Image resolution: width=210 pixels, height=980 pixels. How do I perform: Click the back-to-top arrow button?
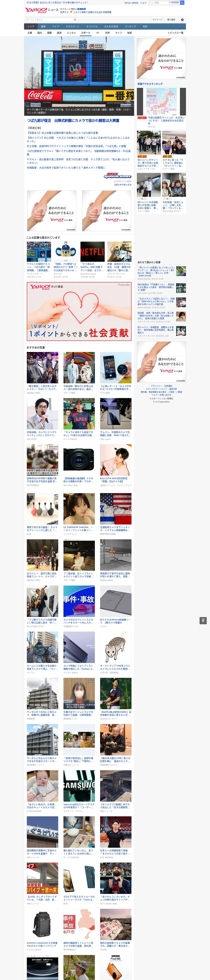(203, 621)
